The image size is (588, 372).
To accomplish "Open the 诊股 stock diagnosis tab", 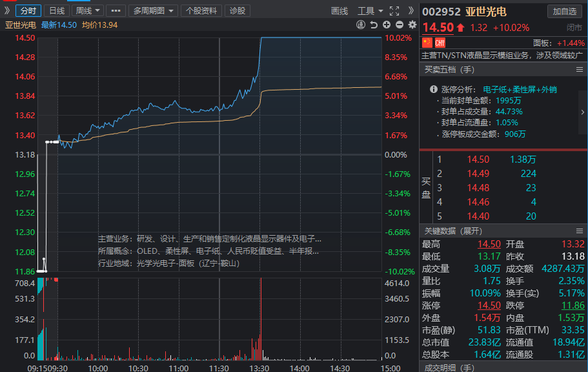I will click(x=238, y=10).
